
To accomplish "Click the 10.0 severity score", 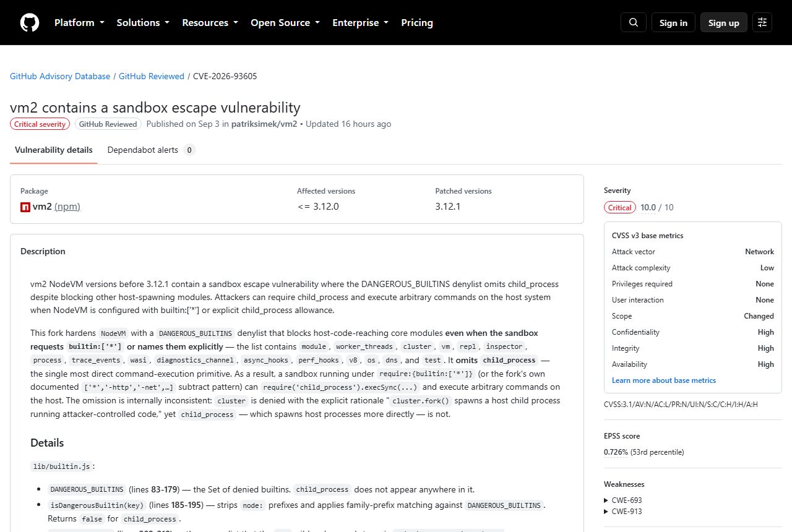I will click(x=648, y=208).
